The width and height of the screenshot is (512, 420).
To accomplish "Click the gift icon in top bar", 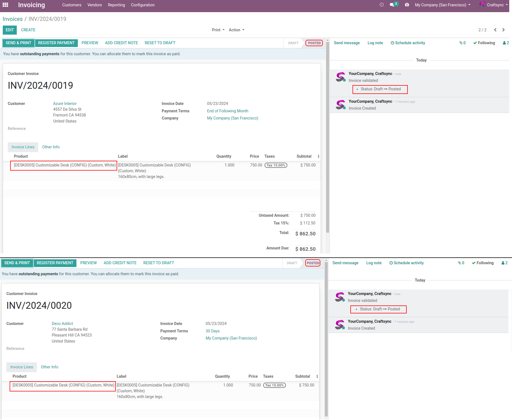I will [407, 5].
